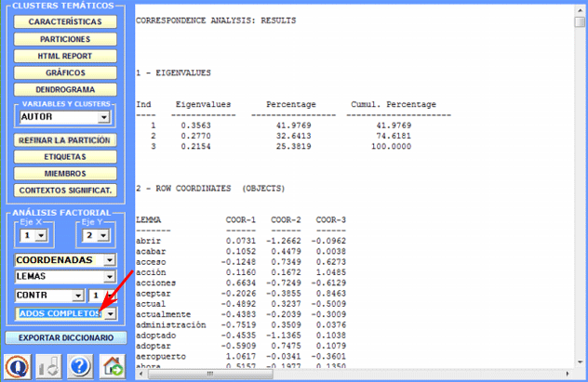The image size is (588, 382).
Task: Open CARACTERÍSTICAS cluster option
Action: pos(65,21)
